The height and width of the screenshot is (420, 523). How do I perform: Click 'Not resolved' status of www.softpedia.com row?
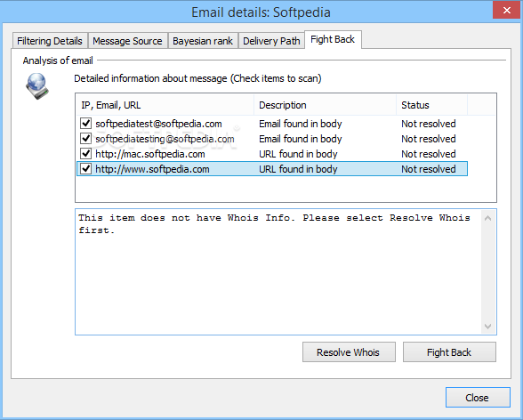click(x=429, y=169)
